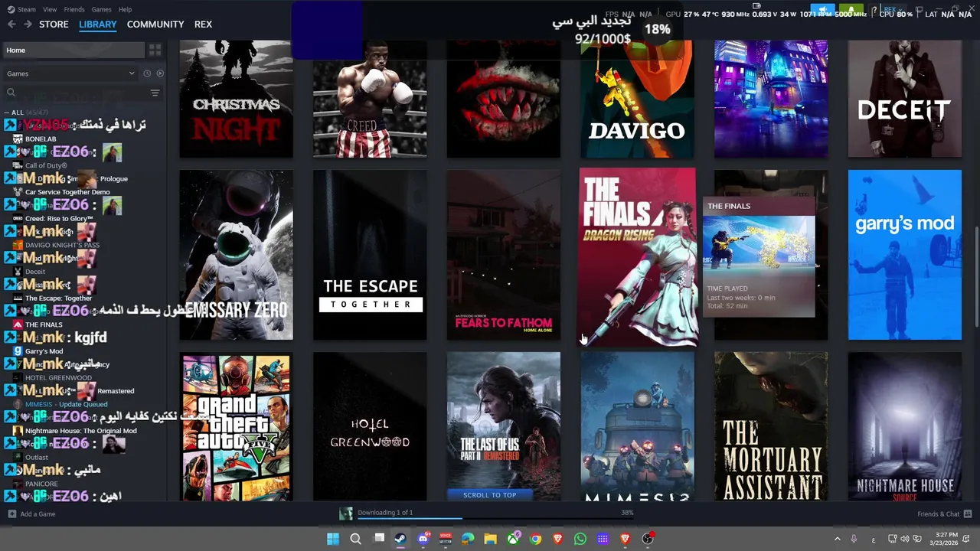Open the Help menu

pyautogui.click(x=125, y=9)
